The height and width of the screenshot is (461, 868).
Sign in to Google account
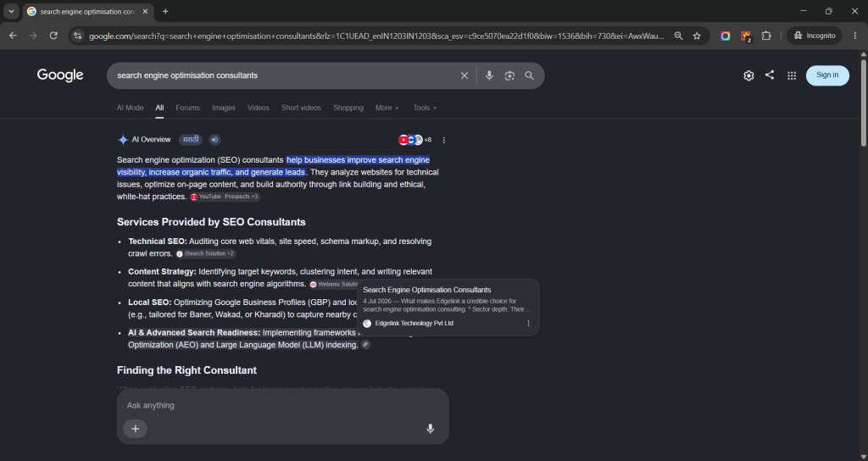(x=827, y=75)
